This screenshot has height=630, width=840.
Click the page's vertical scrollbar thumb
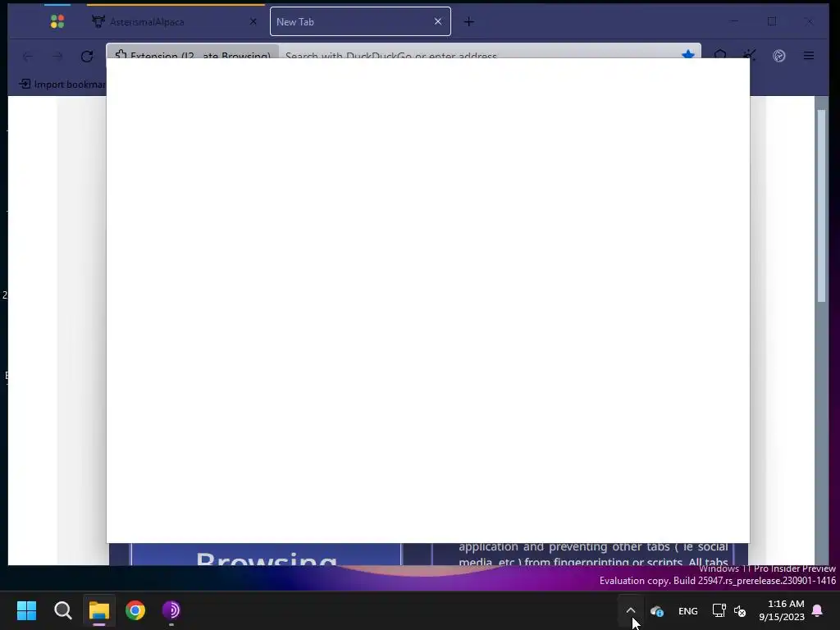pyautogui.click(x=821, y=206)
